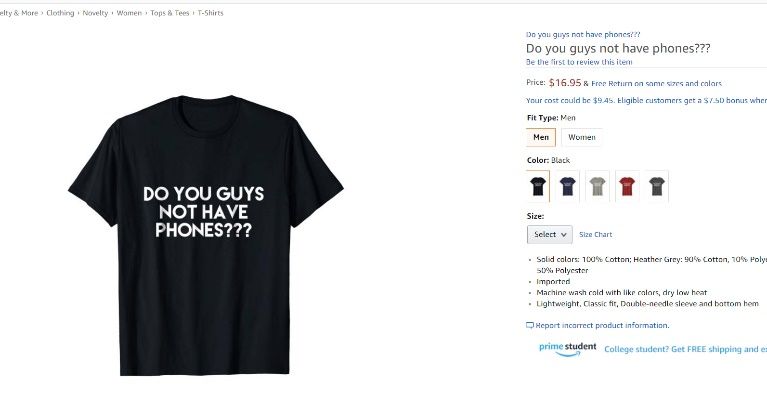
Task: Click Be the first to review link
Action: [579, 62]
